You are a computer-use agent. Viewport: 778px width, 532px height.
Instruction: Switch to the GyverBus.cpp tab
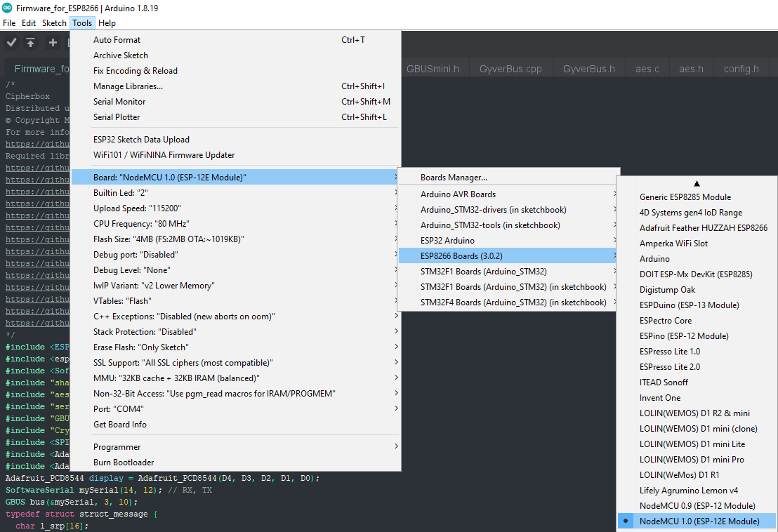click(x=510, y=69)
